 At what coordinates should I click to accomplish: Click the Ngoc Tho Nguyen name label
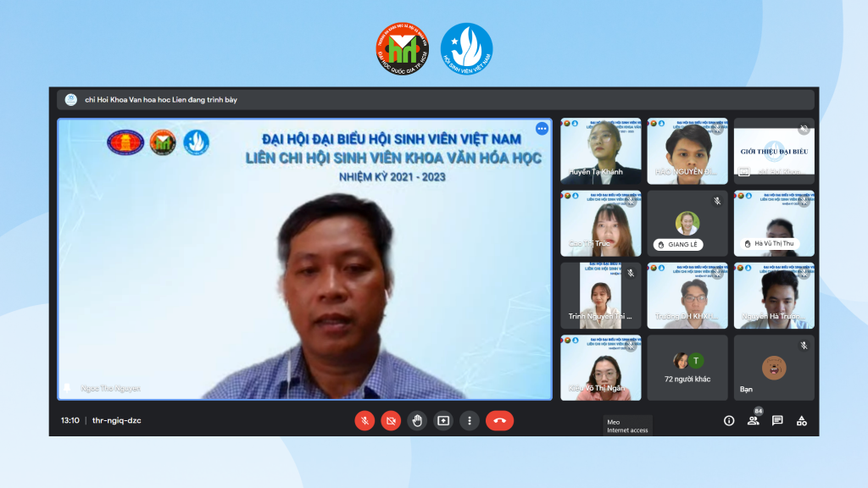[110, 388]
